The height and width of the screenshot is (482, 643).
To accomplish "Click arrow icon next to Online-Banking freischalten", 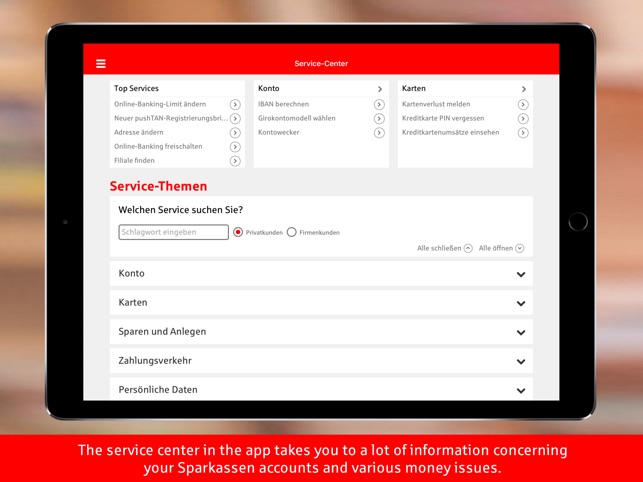I will click(235, 147).
